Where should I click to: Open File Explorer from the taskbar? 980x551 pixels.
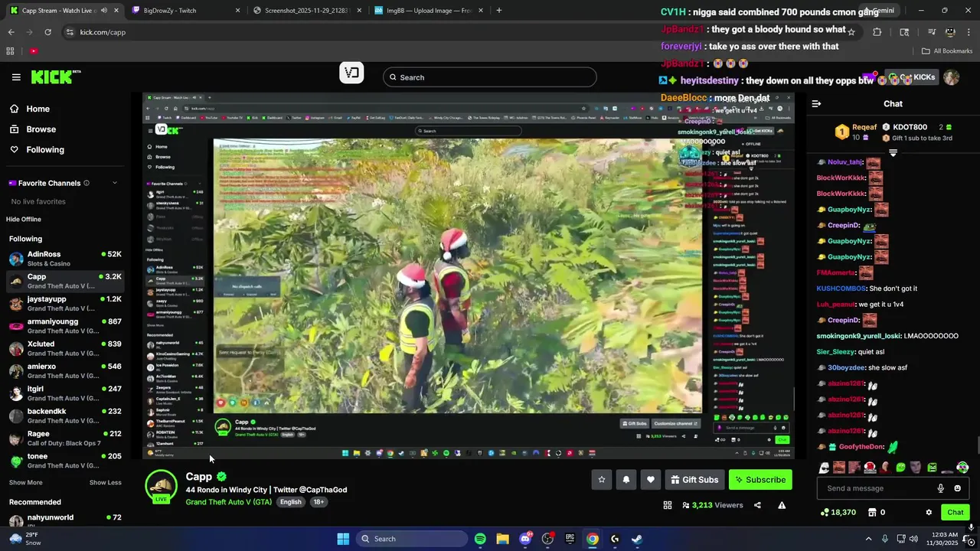[x=502, y=539]
